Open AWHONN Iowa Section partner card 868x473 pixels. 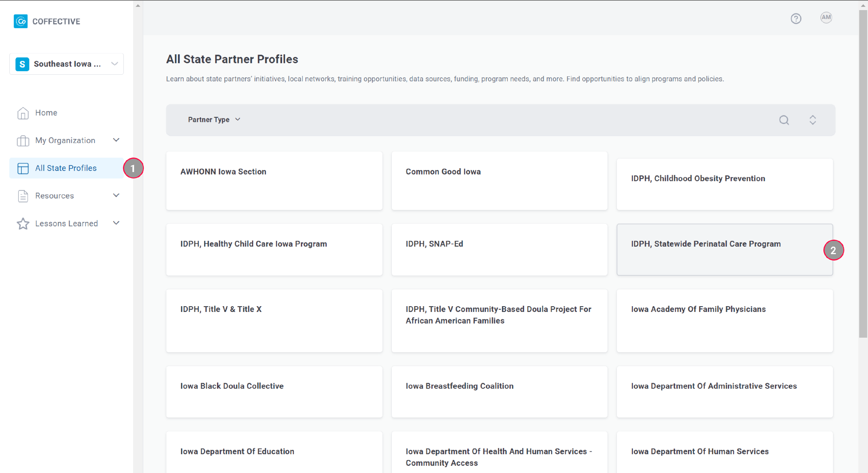pos(274,181)
